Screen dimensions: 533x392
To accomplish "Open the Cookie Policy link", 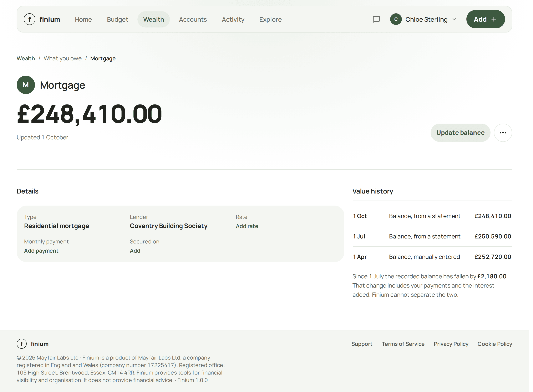I will point(494,344).
